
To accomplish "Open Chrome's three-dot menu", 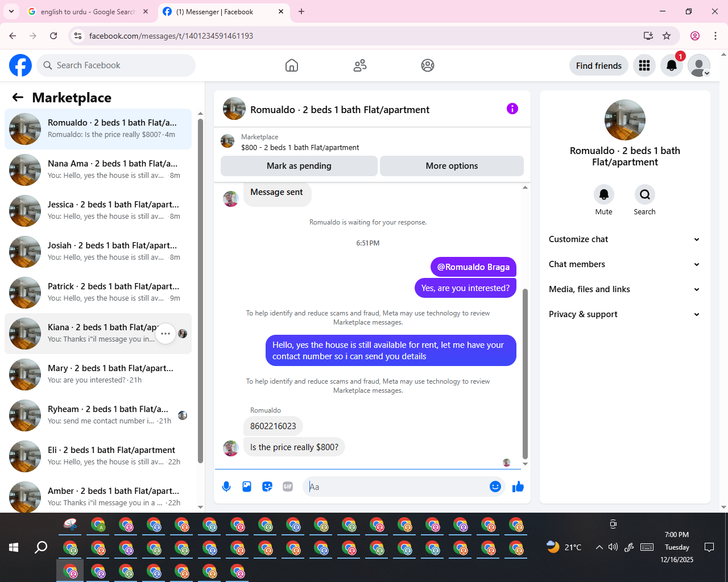I will point(715,36).
